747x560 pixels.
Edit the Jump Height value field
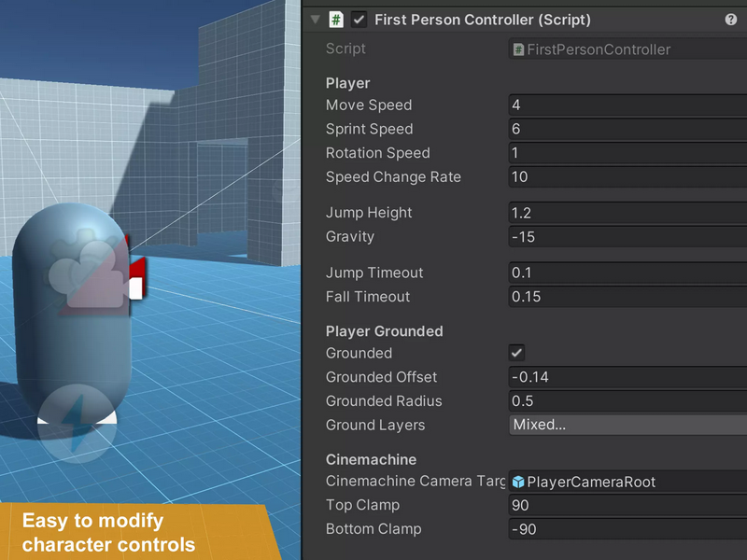(627, 213)
